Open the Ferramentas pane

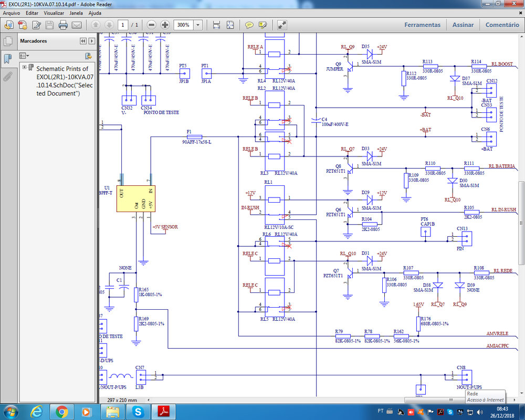click(x=422, y=25)
